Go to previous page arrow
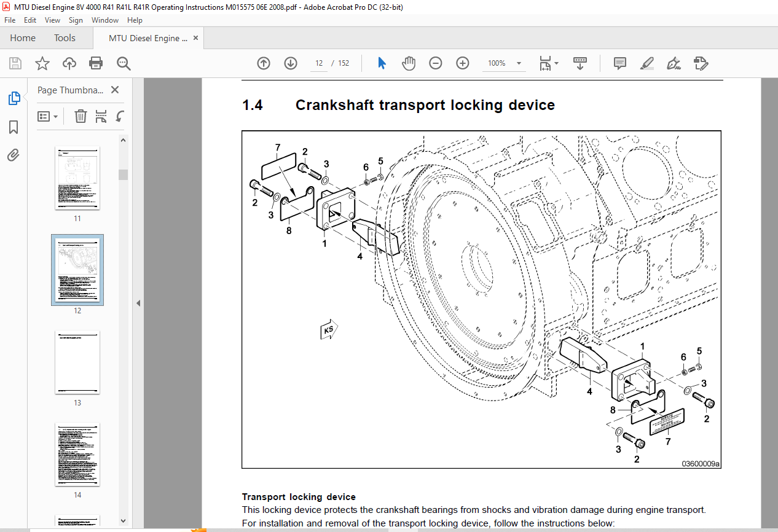This screenshot has width=778, height=532. [264, 63]
